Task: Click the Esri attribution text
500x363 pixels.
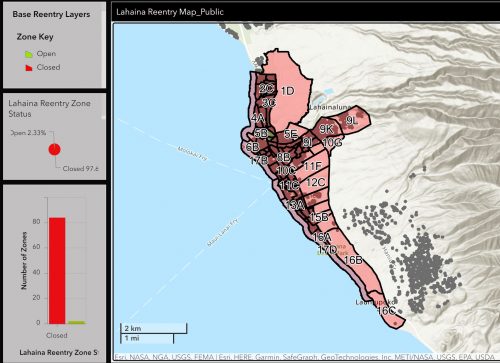Action: [x=303, y=357]
